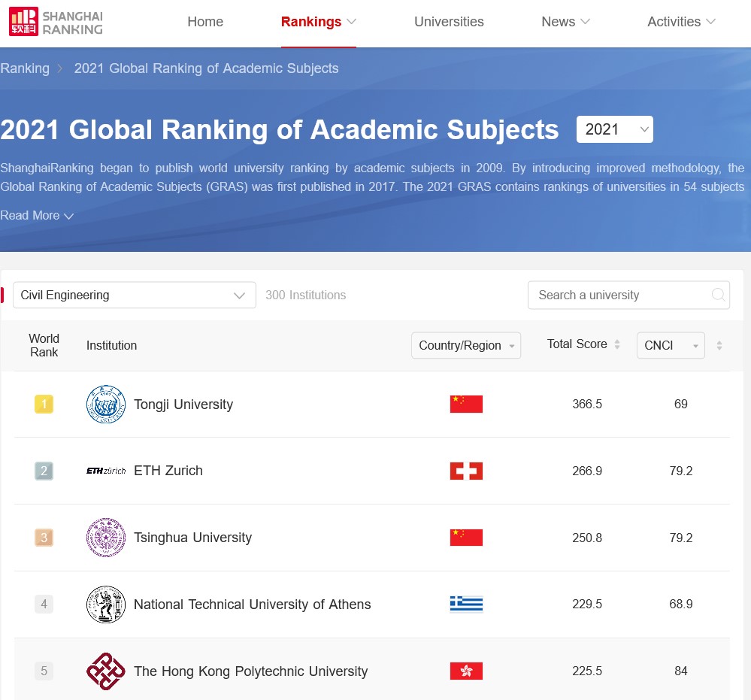Go to the Home page
This screenshot has width=751, height=700.
[x=205, y=22]
